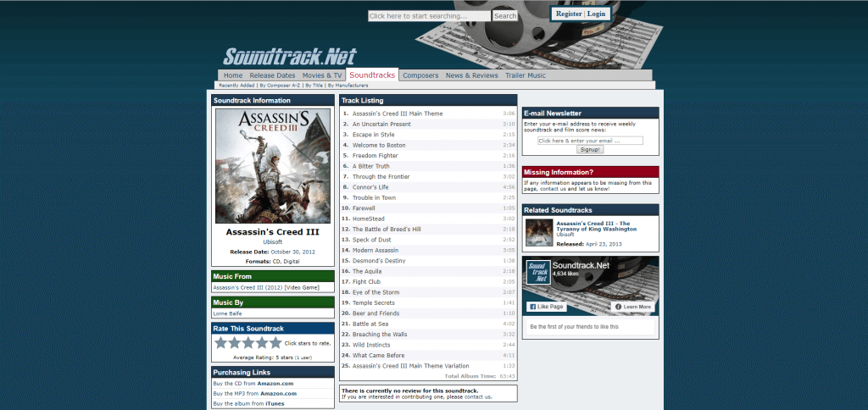The width and height of the screenshot is (868, 410).
Task: Click the October 30, 2012 release date link
Action: click(x=292, y=252)
